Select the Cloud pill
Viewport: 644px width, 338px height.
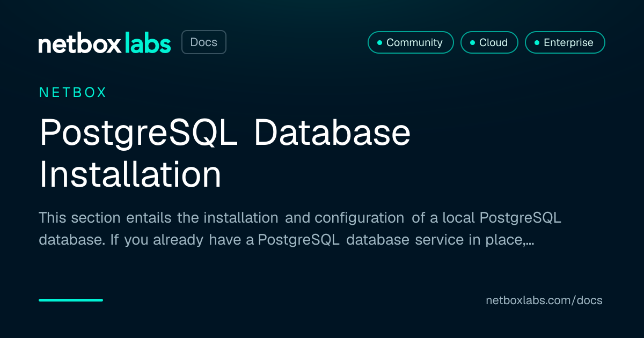pos(489,42)
